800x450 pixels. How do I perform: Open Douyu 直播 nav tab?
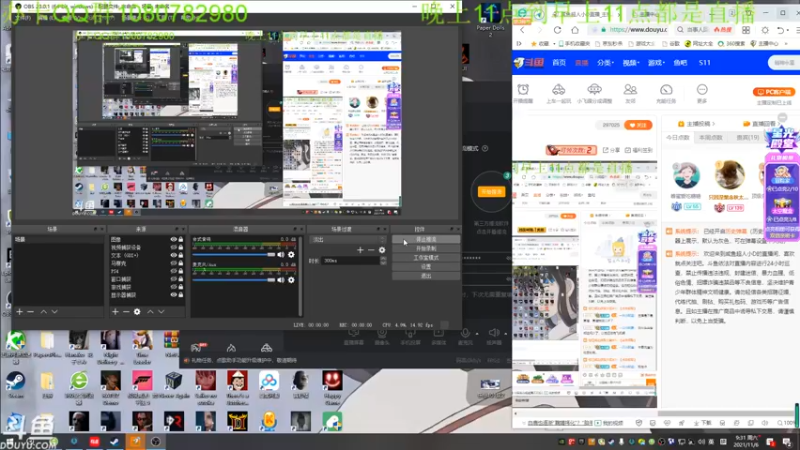[x=582, y=63]
